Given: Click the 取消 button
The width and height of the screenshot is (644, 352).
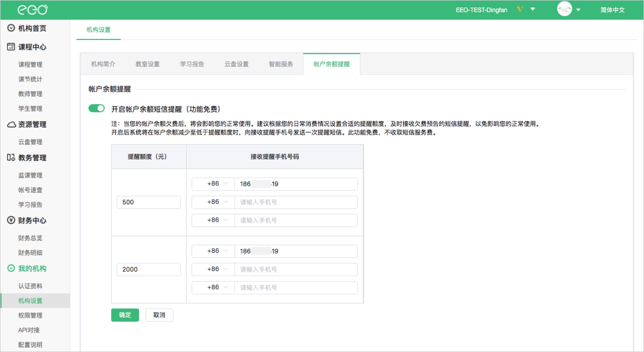Looking at the screenshot, I should pyautogui.click(x=159, y=315).
